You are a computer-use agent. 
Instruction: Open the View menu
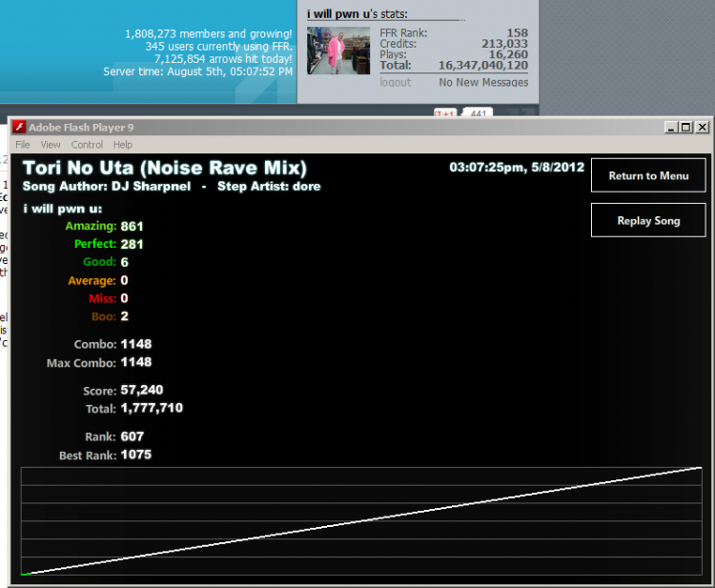(x=51, y=145)
